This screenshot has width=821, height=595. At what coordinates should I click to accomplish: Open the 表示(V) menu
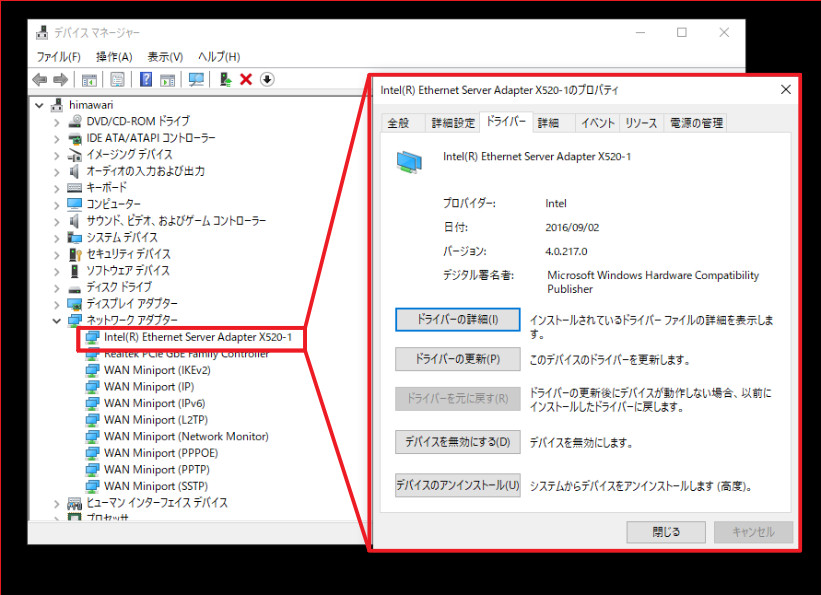click(x=165, y=57)
